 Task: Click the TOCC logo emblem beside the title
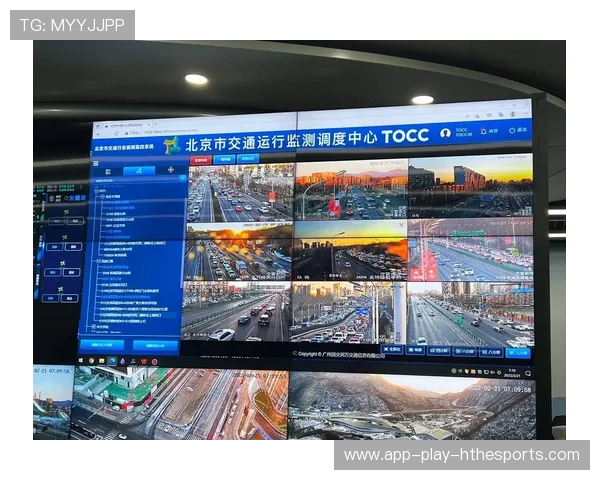coord(172,145)
